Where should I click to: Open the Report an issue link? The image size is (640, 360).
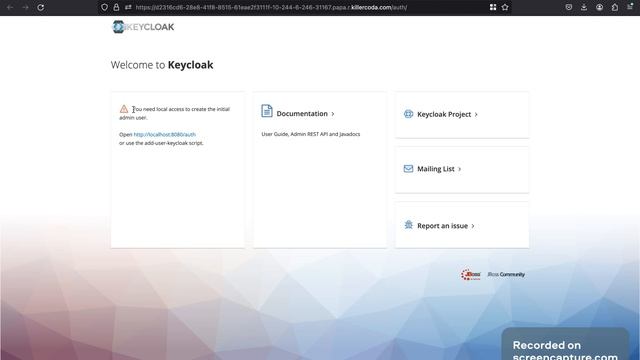(x=442, y=226)
